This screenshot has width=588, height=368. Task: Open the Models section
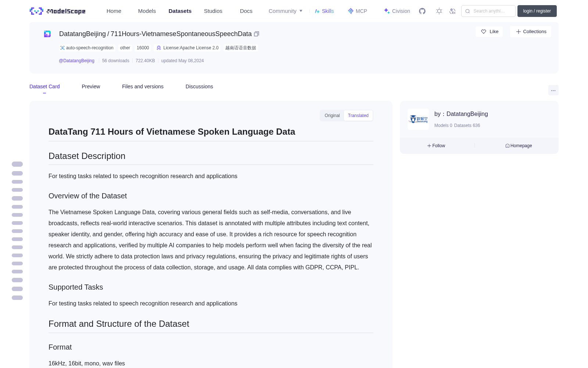[x=147, y=11]
